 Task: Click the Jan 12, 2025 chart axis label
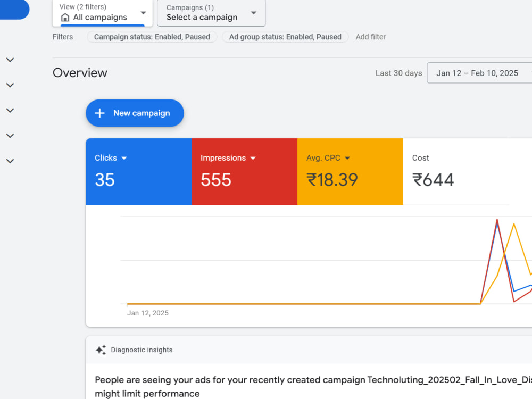pyautogui.click(x=147, y=313)
